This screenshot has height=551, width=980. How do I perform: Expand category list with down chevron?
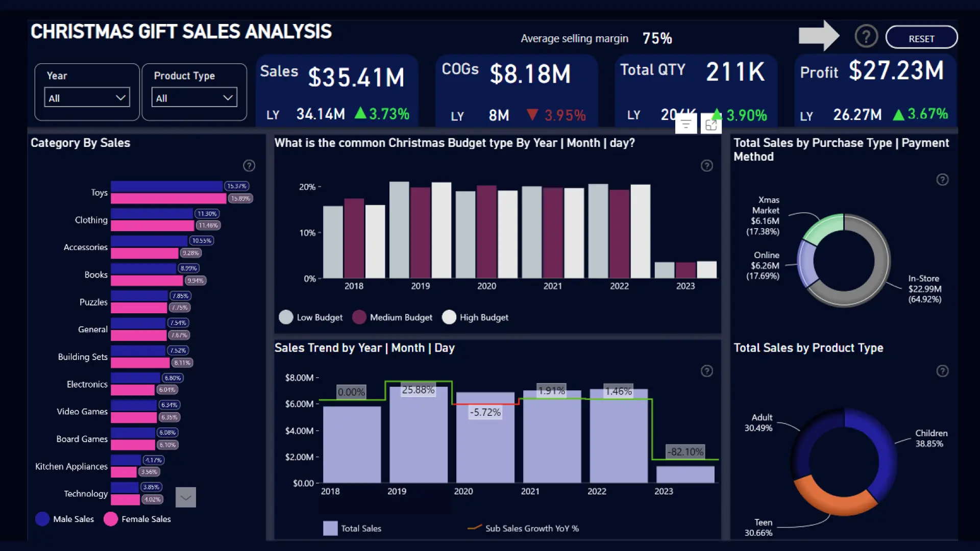[x=186, y=497]
